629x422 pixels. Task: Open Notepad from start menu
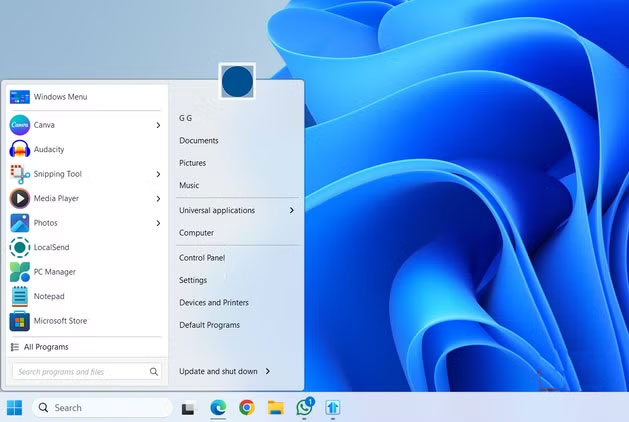pyautogui.click(x=48, y=296)
